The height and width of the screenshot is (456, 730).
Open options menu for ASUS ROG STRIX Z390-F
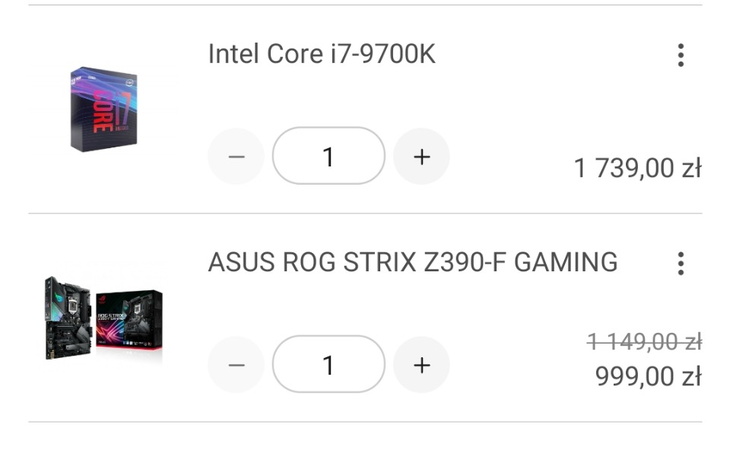point(680,263)
